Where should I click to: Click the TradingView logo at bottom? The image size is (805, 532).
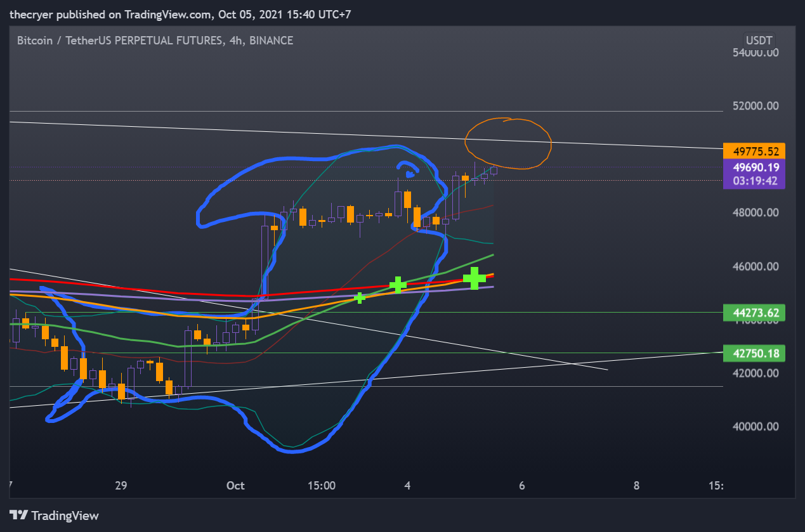[54, 516]
